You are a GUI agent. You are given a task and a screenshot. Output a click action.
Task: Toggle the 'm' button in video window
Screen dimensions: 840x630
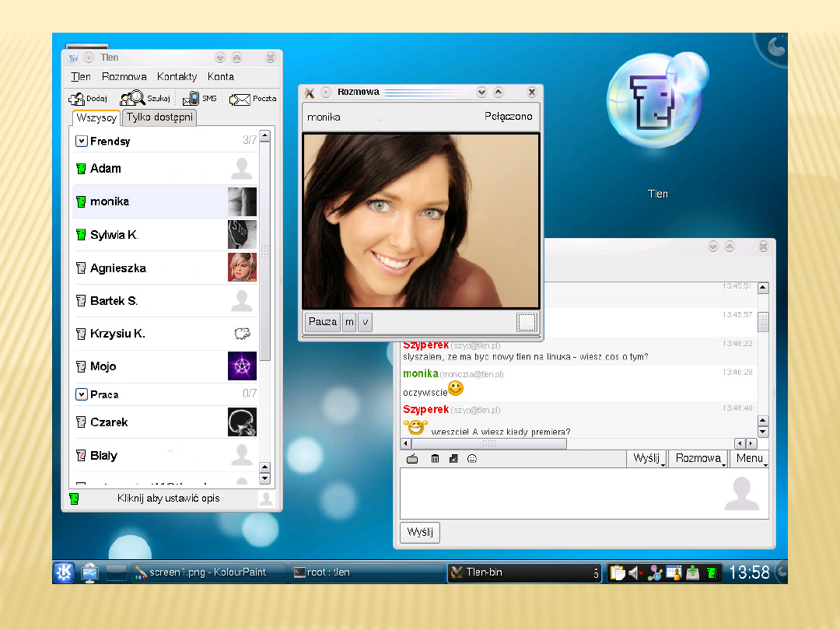pos(349,322)
